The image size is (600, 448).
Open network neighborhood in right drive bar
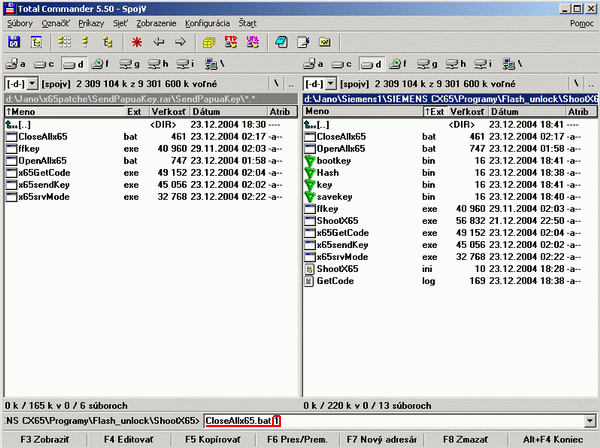point(512,64)
